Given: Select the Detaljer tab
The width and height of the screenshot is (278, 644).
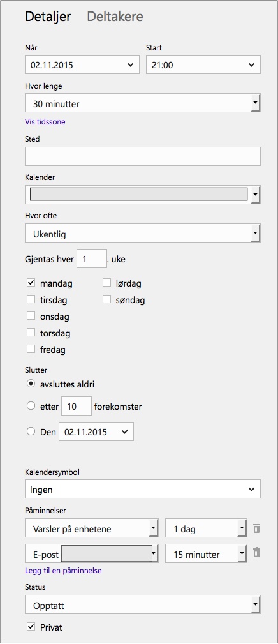Looking at the screenshot, I should [48, 17].
